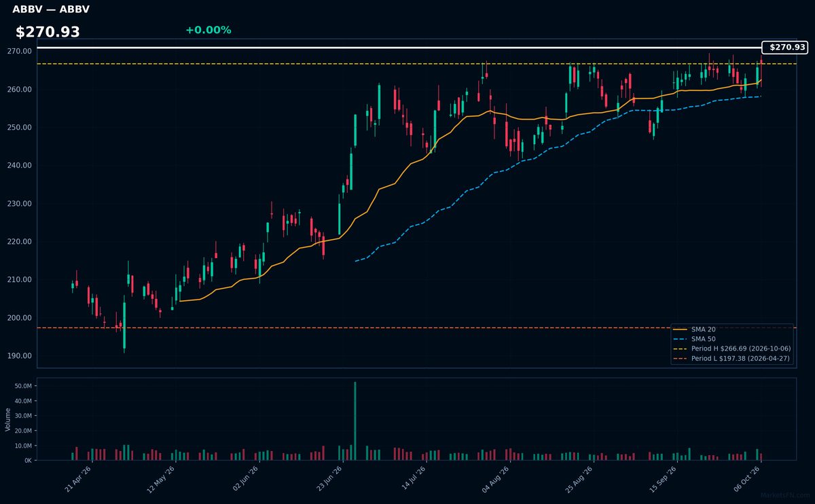Click the 50.0M volume axis label

pos(24,386)
